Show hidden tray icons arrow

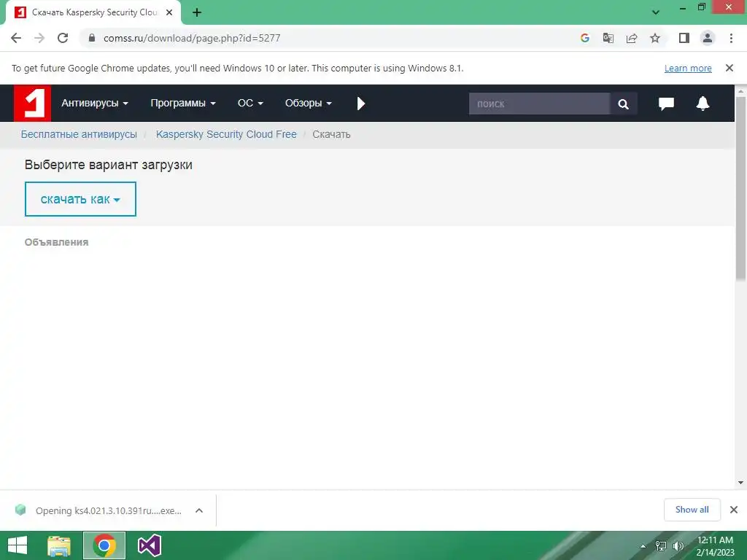click(643, 546)
